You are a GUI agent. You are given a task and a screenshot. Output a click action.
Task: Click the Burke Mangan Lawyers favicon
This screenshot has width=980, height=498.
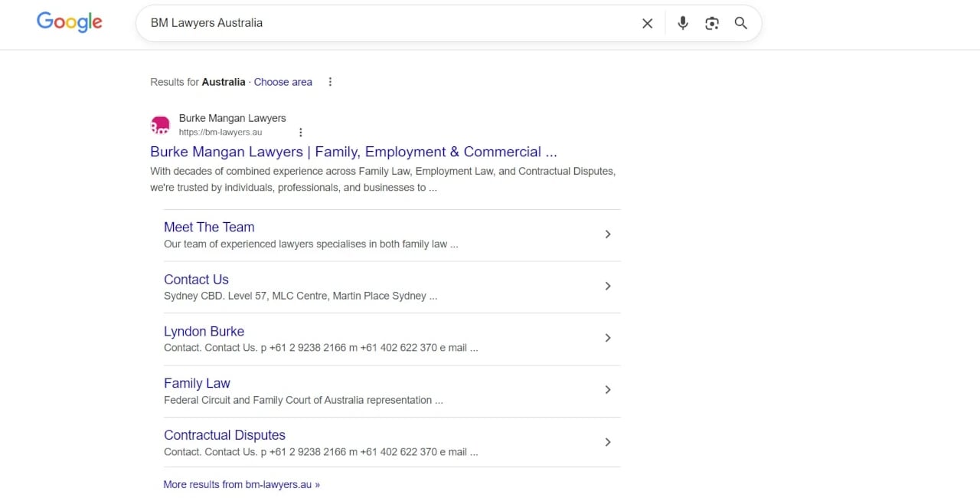pyautogui.click(x=160, y=125)
